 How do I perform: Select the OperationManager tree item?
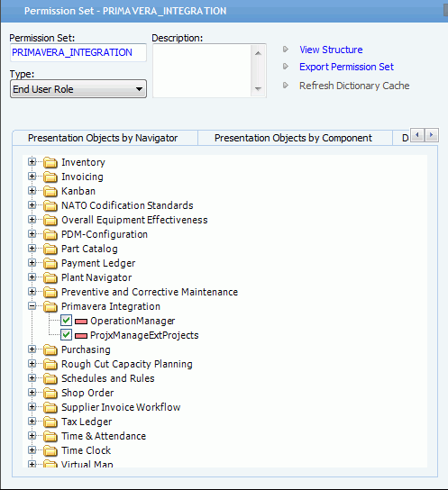[x=133, y=321]
